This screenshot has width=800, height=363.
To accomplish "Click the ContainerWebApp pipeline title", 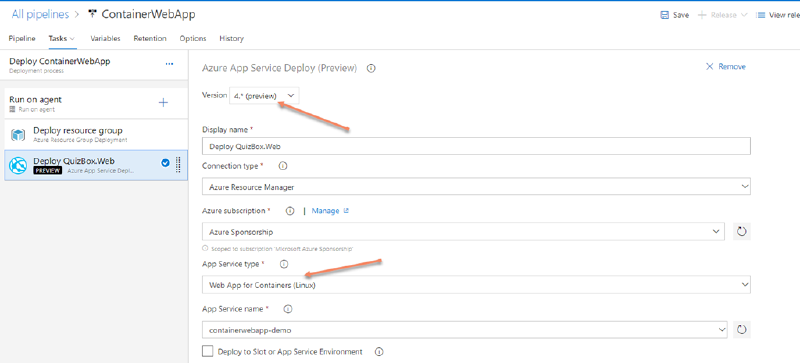I will (148, 14).
